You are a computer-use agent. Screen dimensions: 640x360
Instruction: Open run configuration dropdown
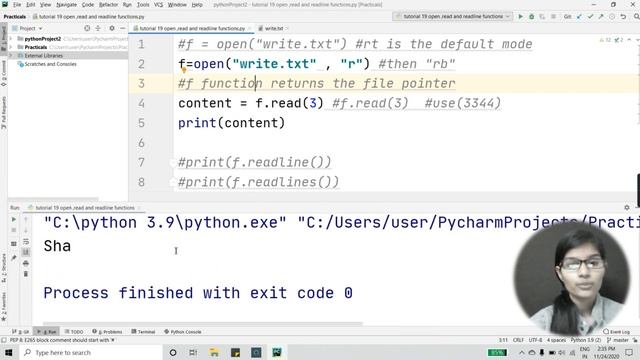click(x=453, y=17)
